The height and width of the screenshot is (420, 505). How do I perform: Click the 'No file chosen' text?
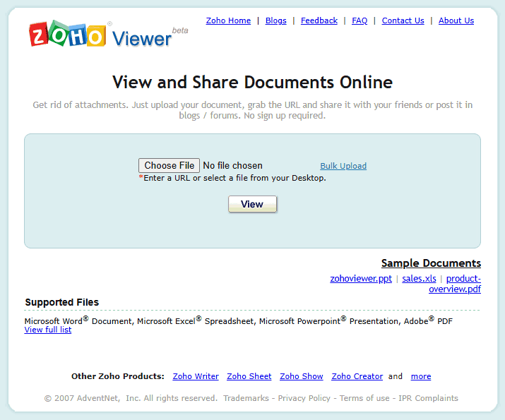tap(232, 165)
